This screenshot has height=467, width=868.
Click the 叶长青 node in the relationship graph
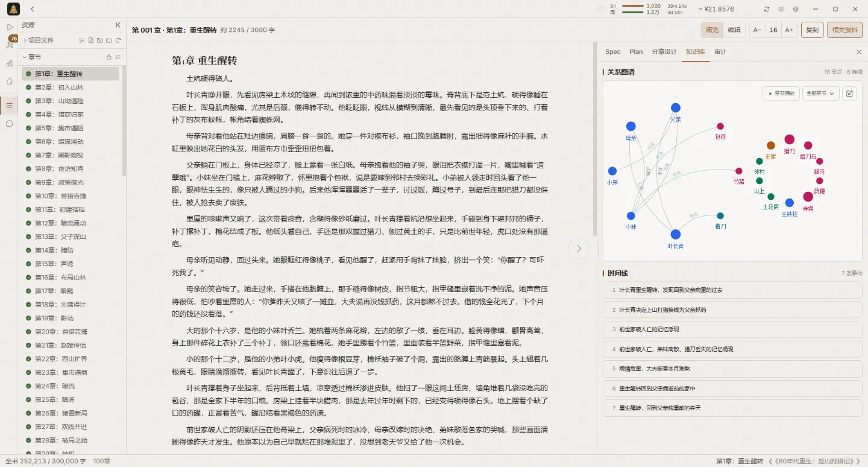[x=676, y=235]
